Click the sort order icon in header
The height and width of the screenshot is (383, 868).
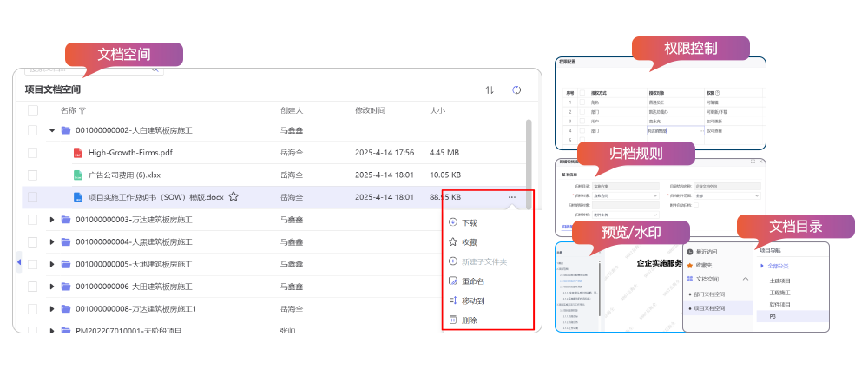point(490,89)
